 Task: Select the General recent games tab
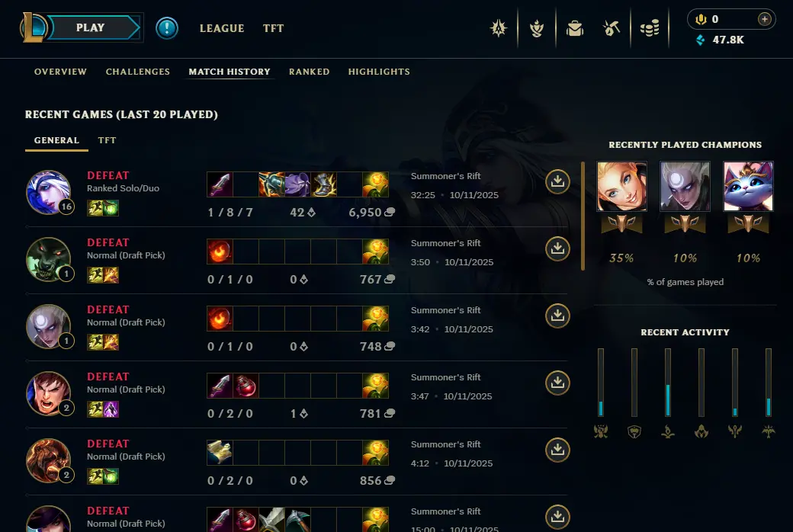[x=56, y=140]
